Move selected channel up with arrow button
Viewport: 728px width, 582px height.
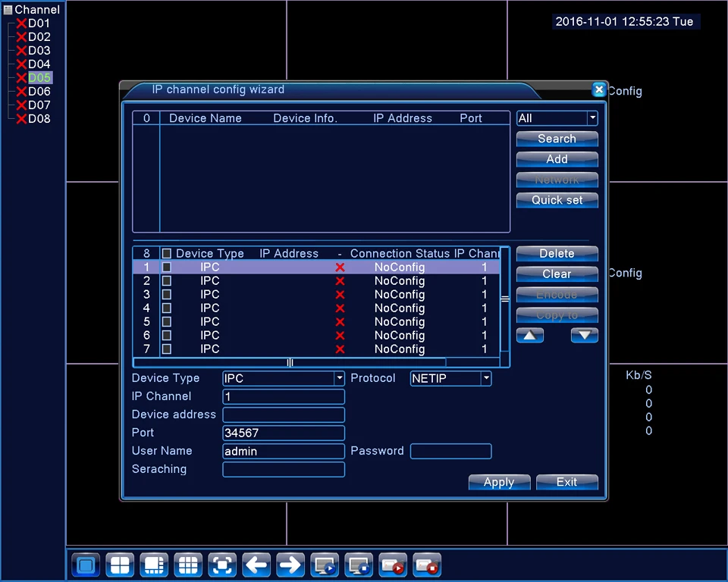tap(530, 335)
